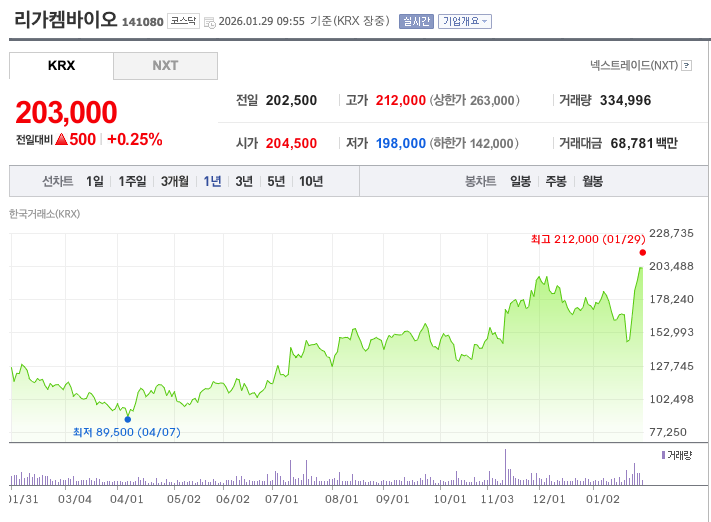Click the 거래대금 value 68,781 백만
This screenshot has width=711, height=522.
[644, 143]
